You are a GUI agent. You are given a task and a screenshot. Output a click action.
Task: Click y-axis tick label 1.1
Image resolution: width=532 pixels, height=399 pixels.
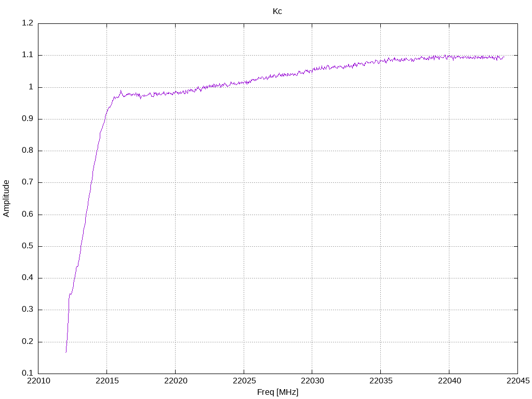[28, 55]
